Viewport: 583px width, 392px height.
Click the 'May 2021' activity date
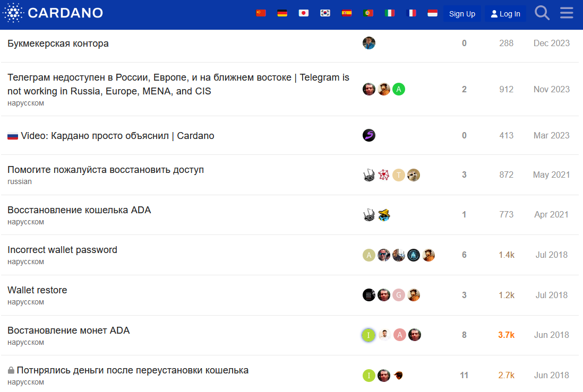pyautogui.click(x=551, y=175)
